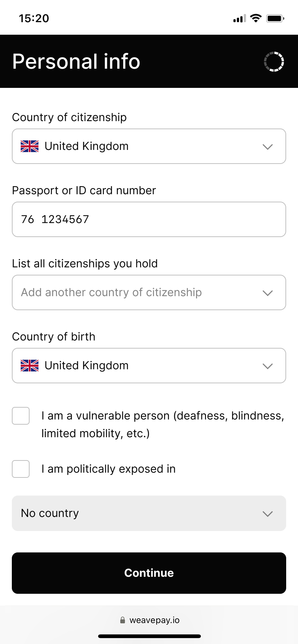The image size is (298, 644).
Task: Tap the Personal info header title
Action: coord(76,61)
